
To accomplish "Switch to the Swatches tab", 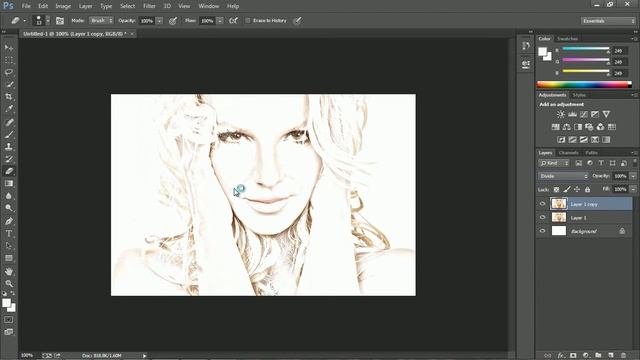I will 567,39.
